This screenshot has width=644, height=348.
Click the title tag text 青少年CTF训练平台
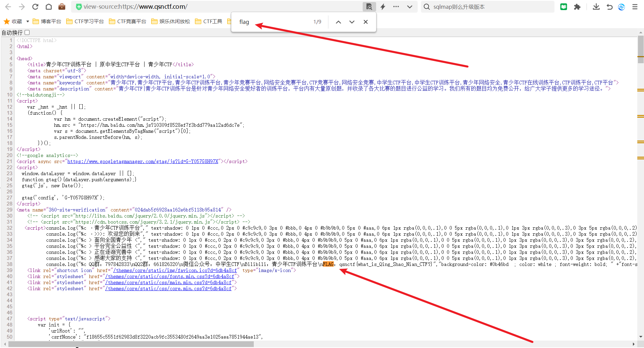(x=69, y=65)
